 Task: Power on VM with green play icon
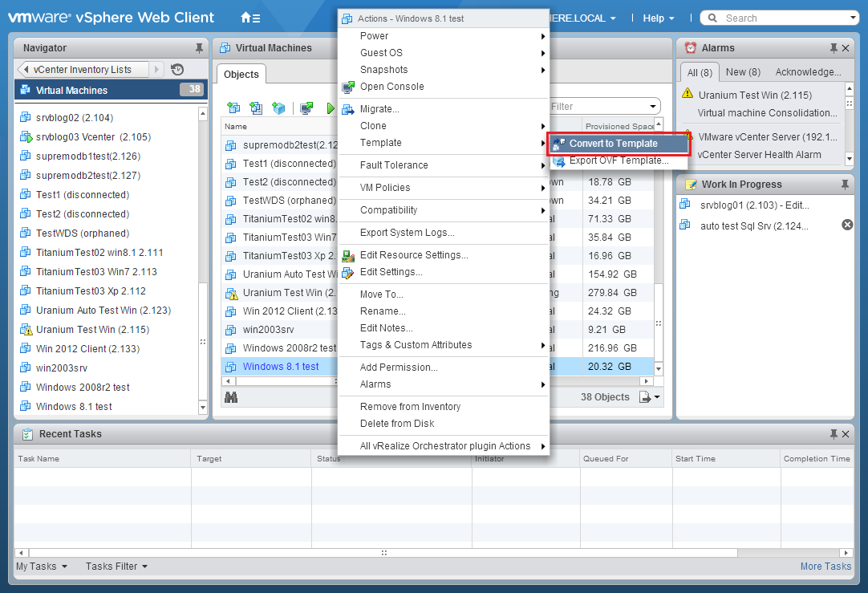(331, 108)
